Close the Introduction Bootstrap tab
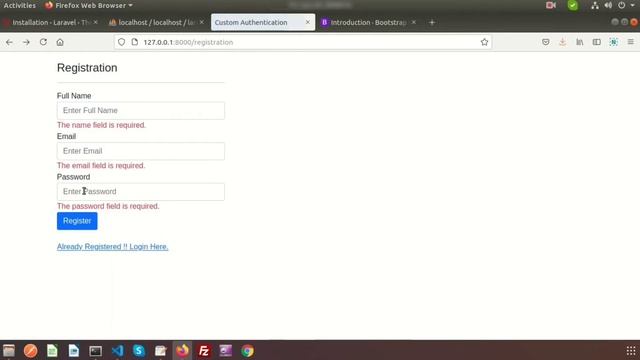Screen dimensions: 640x360 (x=413, y=22)
